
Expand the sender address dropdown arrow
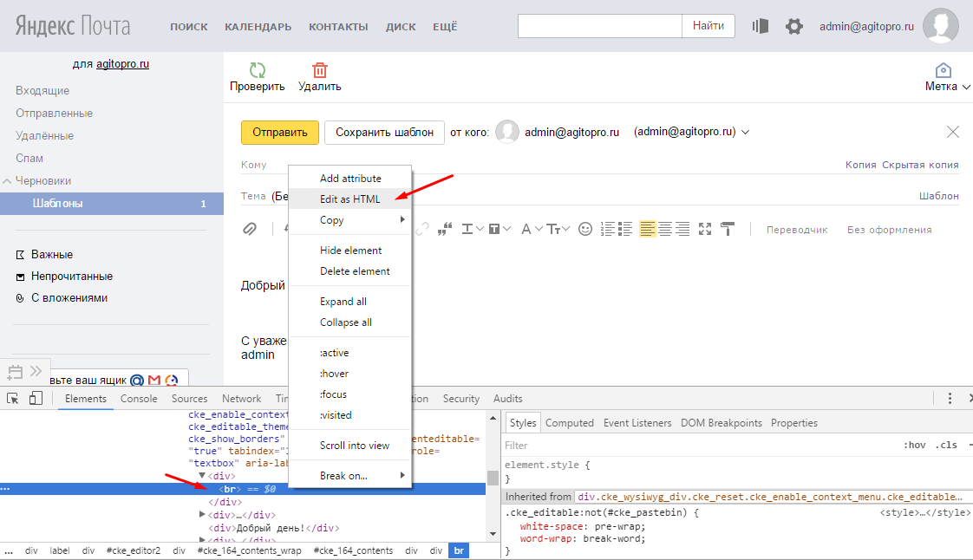click(x=745, y=133)
